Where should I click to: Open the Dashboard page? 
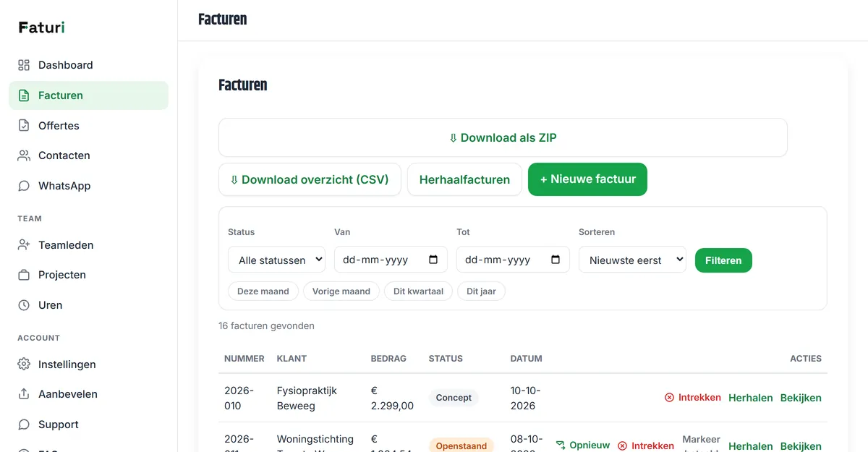(x=88, y=65)
